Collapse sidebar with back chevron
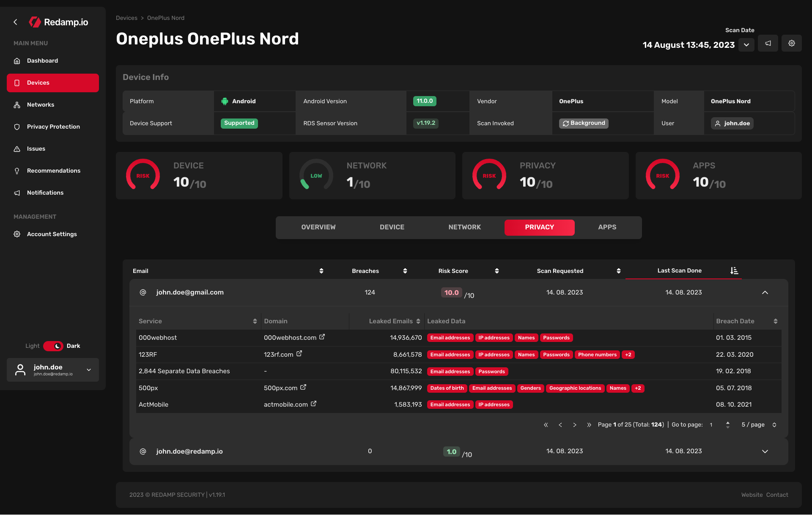Image resolution: width=812 pixels, height=515 pixels. (16, 22)
